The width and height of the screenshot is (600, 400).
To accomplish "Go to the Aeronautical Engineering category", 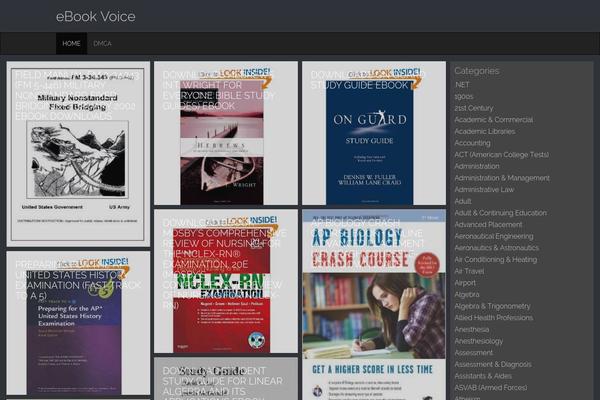I will (x=494, y=236).
